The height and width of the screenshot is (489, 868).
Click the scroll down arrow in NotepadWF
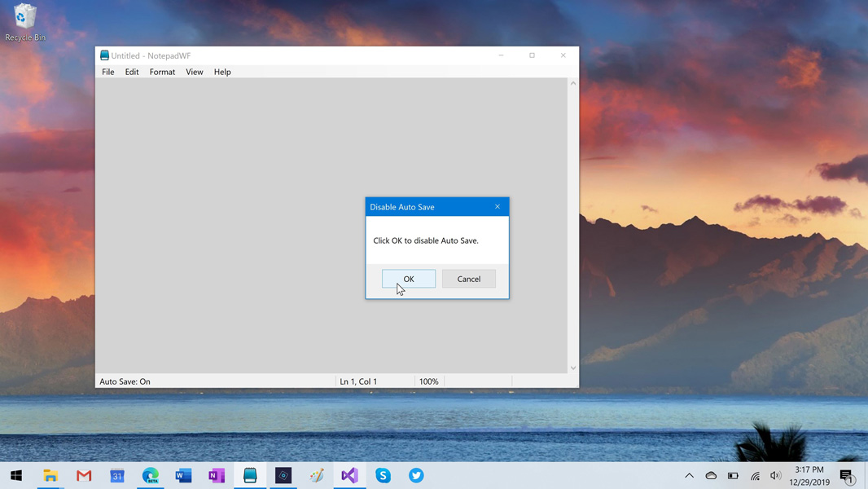tap(573, 368)
